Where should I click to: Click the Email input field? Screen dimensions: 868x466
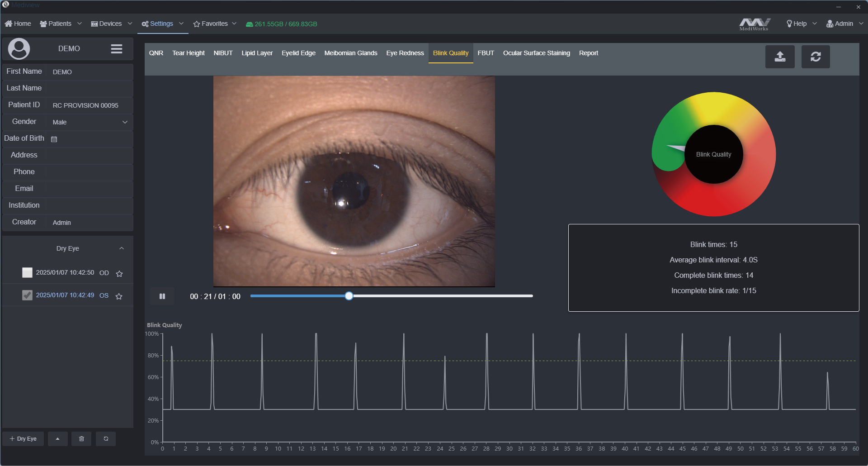coord(90,189)
